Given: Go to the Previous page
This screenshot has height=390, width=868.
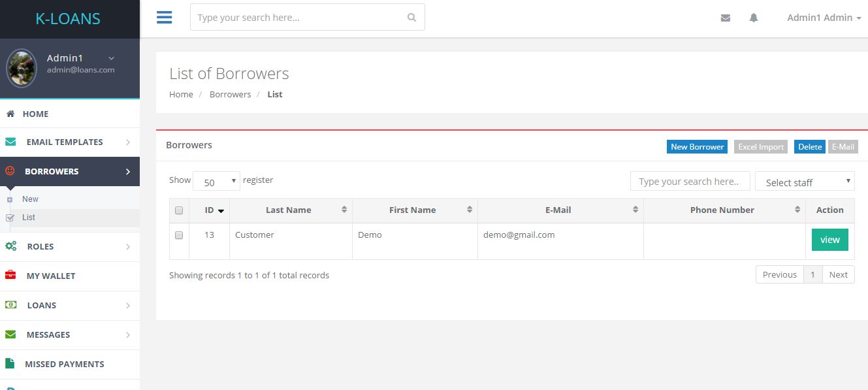Looking at the screenshot, I should click(780, 274).
